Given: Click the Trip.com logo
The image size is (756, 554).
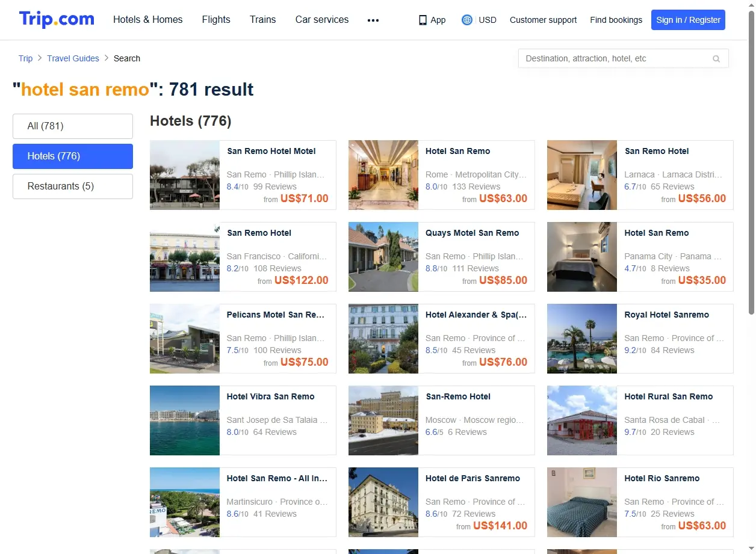Looking at the screenshot, I should [57, 19].
